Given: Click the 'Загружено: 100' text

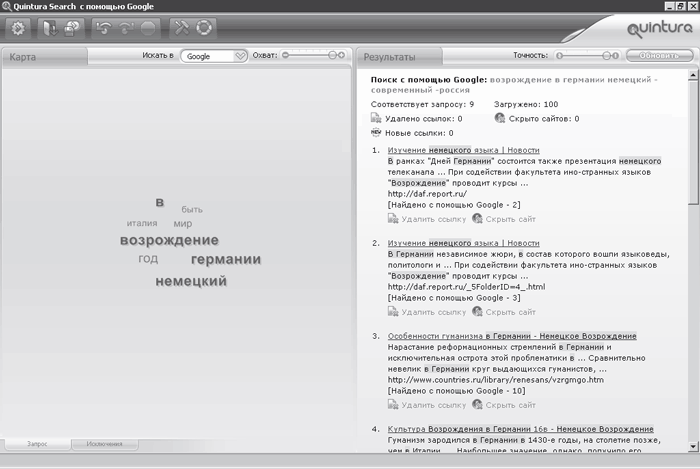Looking at the screenshot, I should coord(526,104).
